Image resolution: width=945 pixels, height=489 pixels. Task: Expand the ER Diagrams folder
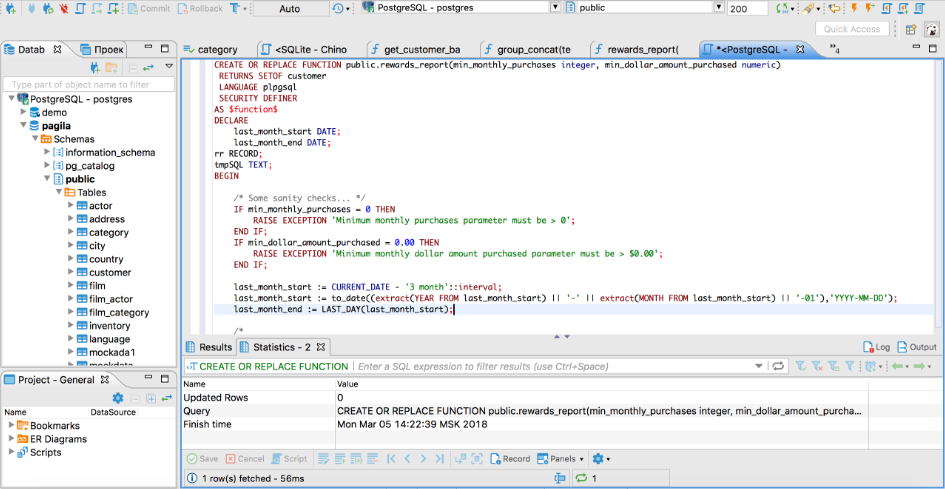[11, 439]
